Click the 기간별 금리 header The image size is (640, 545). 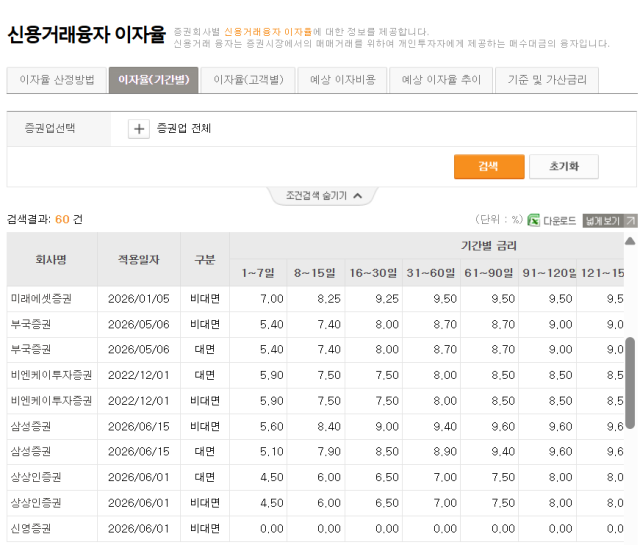coord(489,246)
